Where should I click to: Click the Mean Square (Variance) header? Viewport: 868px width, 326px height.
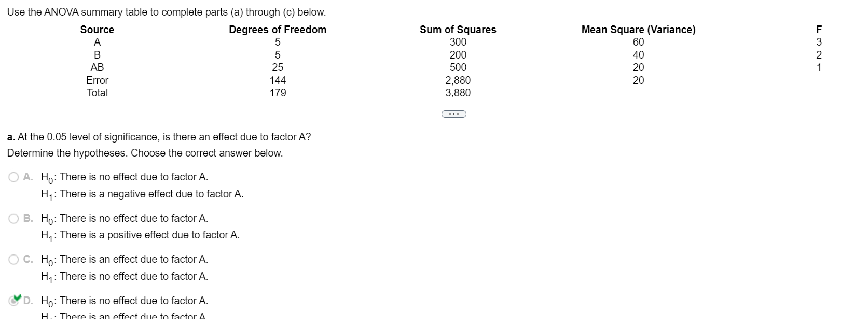pos(638,30)
